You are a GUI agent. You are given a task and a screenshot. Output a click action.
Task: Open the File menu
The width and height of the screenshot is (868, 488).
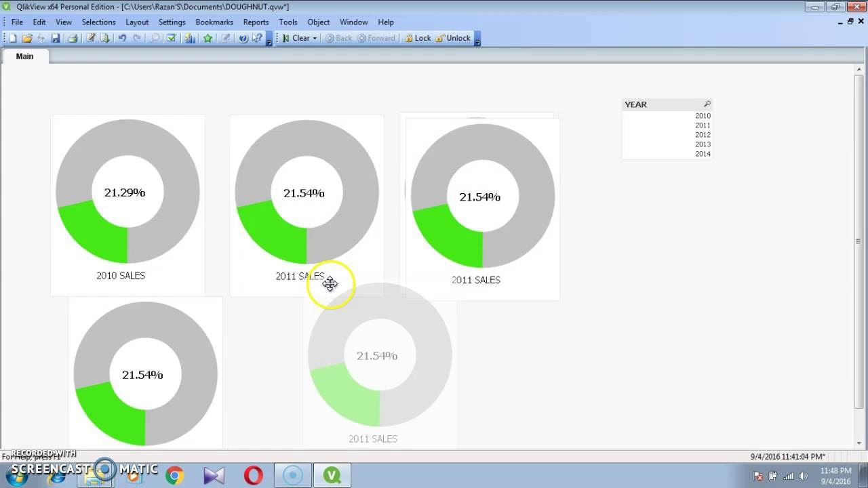coord(17,22)
